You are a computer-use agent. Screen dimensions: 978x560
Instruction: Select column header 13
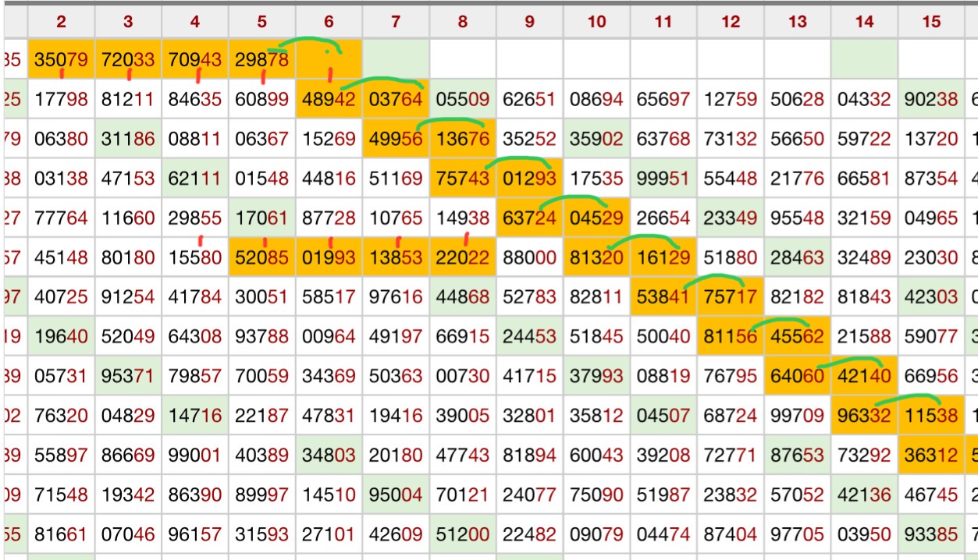[798, 22]
